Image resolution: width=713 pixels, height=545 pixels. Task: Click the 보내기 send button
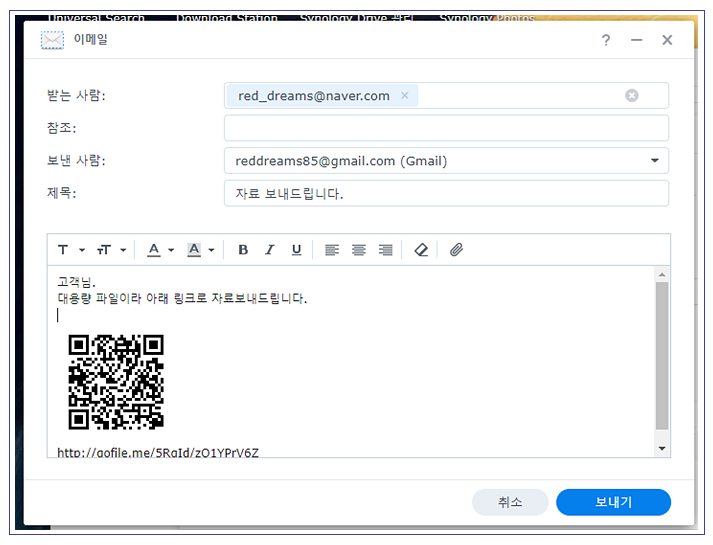coord(613,502)
